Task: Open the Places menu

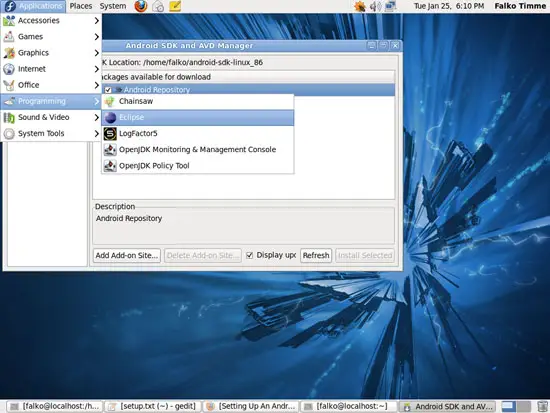Action: (81, 6)
